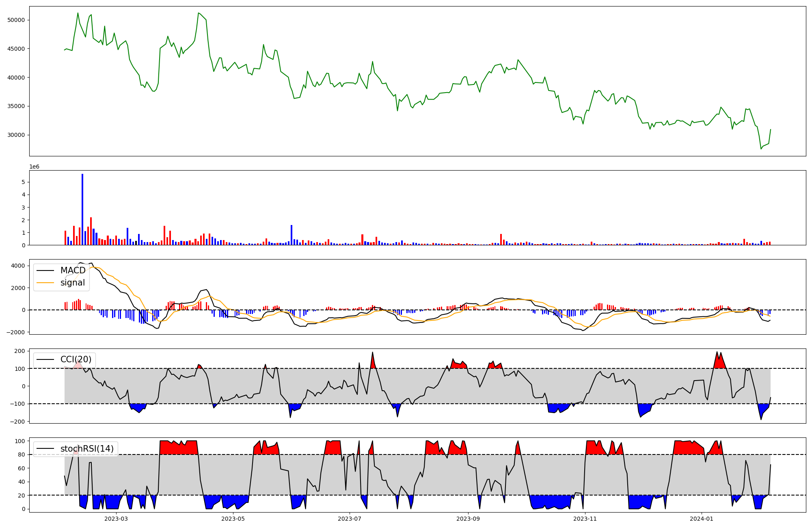Click the −2000 tick on MACD axis
The width and height of the screenshot is (812, 528).
pos(15,332)
